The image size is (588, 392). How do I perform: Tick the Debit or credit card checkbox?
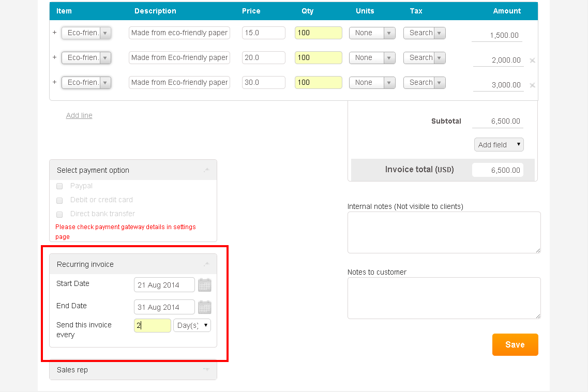tap(59, 200)
